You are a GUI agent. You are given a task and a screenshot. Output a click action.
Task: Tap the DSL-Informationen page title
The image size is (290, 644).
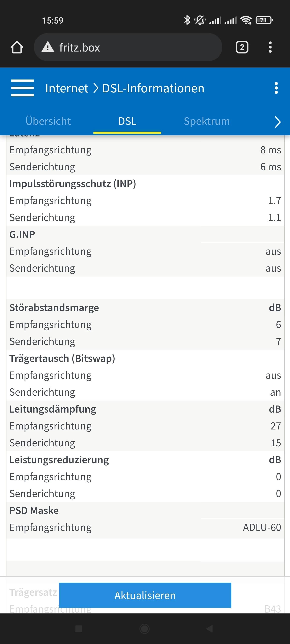(x=153, y=88)
